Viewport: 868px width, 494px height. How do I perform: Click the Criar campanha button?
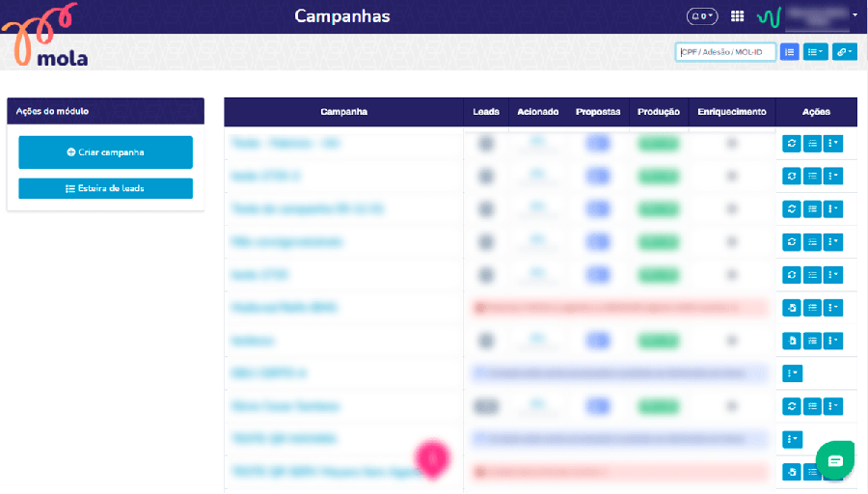click(106, 152)
